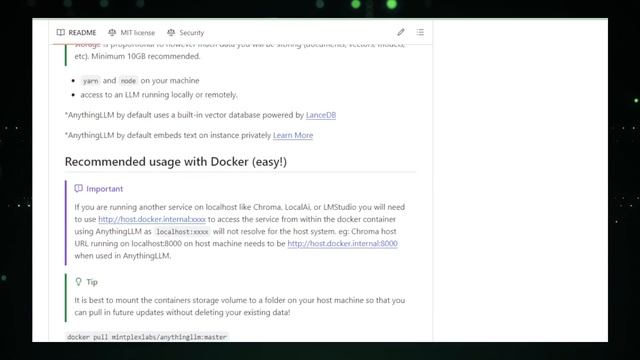Screen dimensions: 640x360
Task: Click the 'yarn' code label
Action: [90, 81]
